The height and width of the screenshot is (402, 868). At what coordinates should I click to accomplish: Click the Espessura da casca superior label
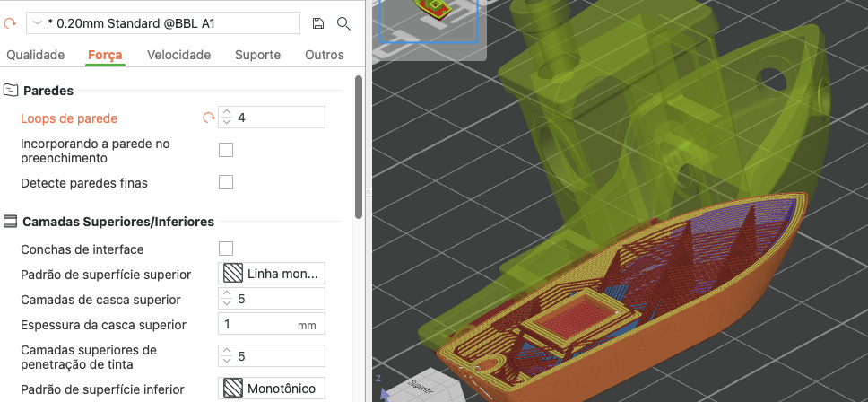(103, 325)
